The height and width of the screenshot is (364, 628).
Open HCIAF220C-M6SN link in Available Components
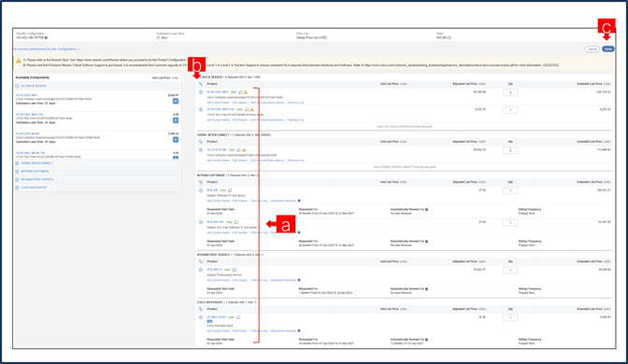[x=27, y=133]
